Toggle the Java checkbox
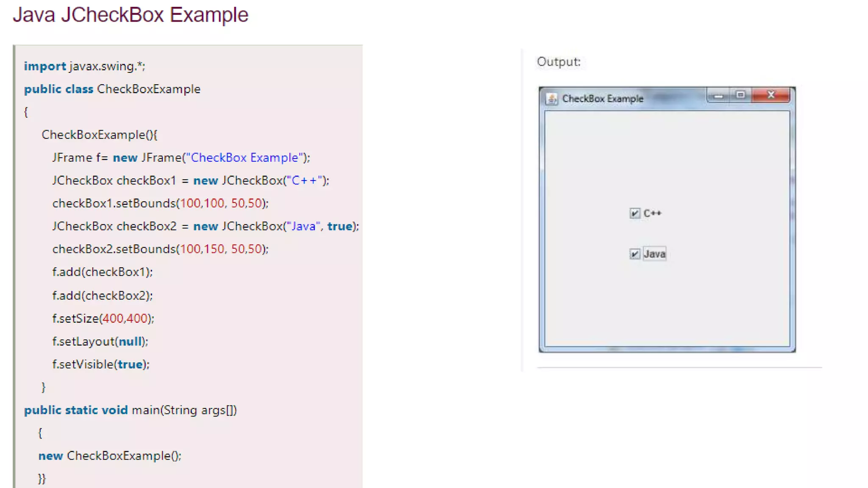 pos(634,254)
